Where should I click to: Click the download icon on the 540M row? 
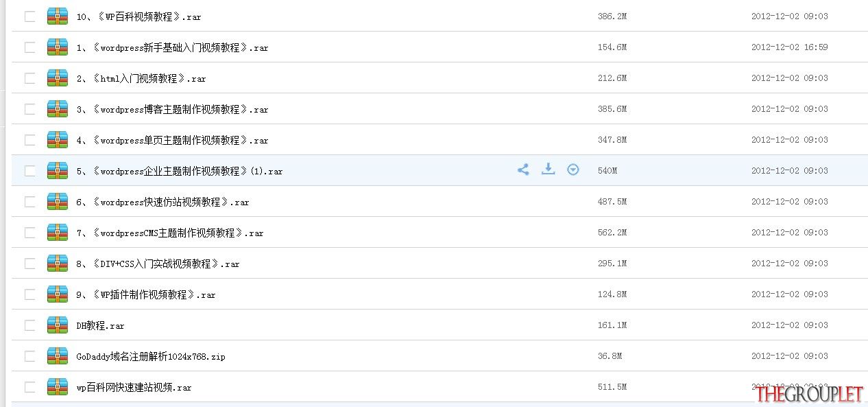[x=548, y=169]
